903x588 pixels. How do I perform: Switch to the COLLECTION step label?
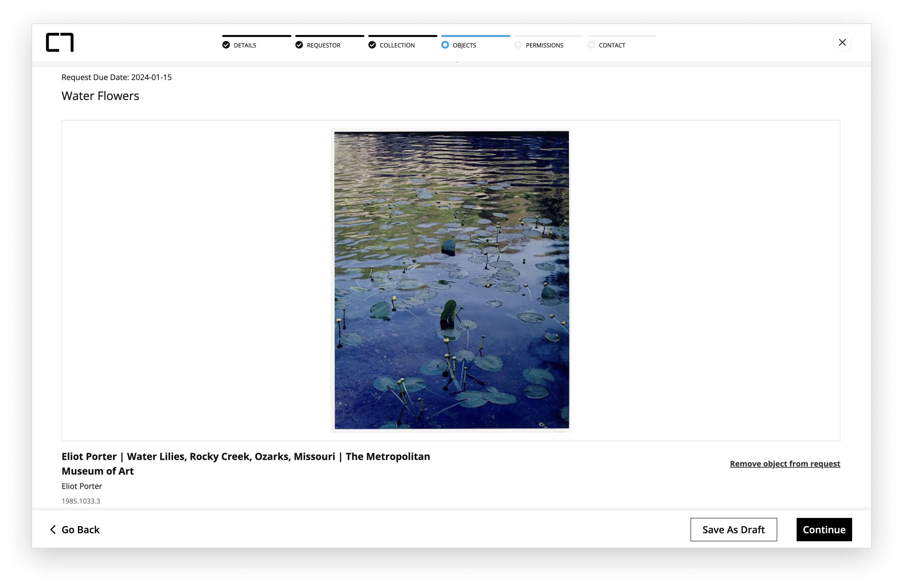click(397, 45)
